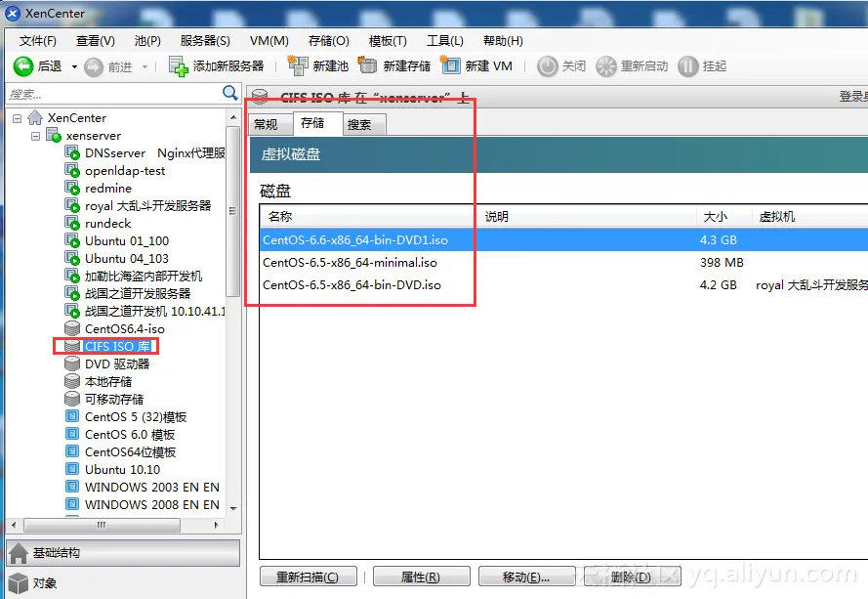Open the 帮助(H) menu
Image resolution: width=868 pixels, height=599 pixels.
point(503,41)
